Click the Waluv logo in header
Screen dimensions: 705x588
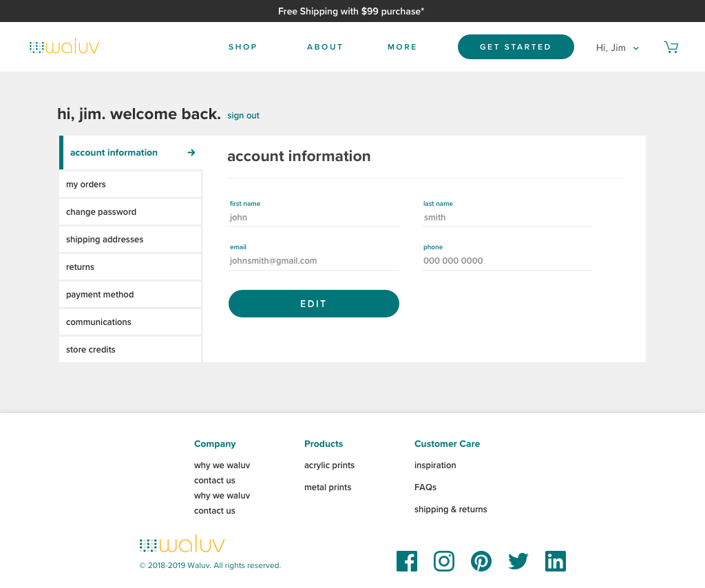tap(64, 46)
